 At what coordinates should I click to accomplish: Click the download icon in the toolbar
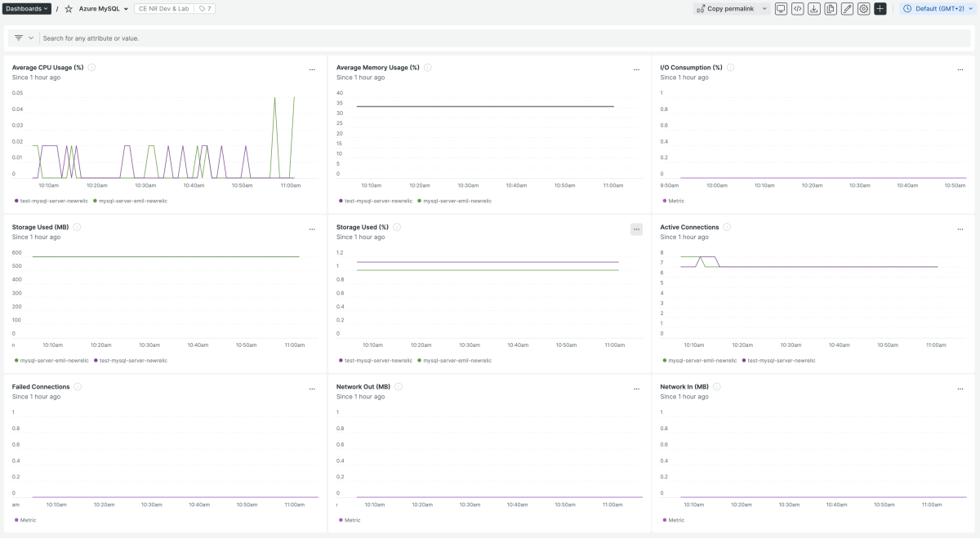814,9
